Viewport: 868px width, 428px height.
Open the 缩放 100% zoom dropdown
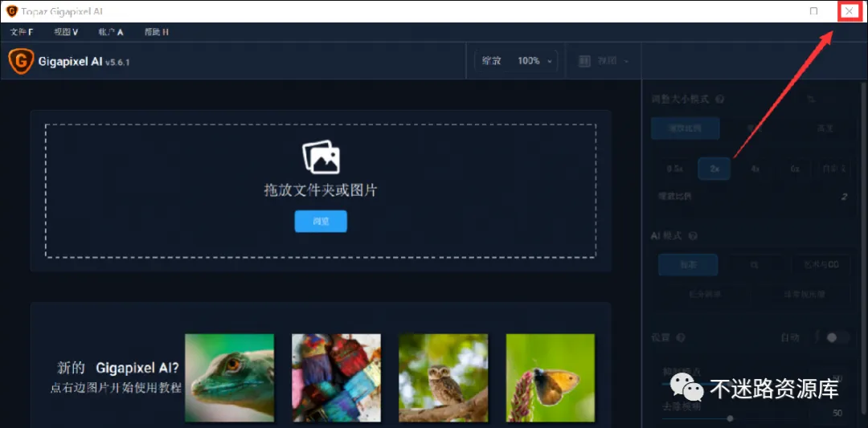(x=516, y=61)
